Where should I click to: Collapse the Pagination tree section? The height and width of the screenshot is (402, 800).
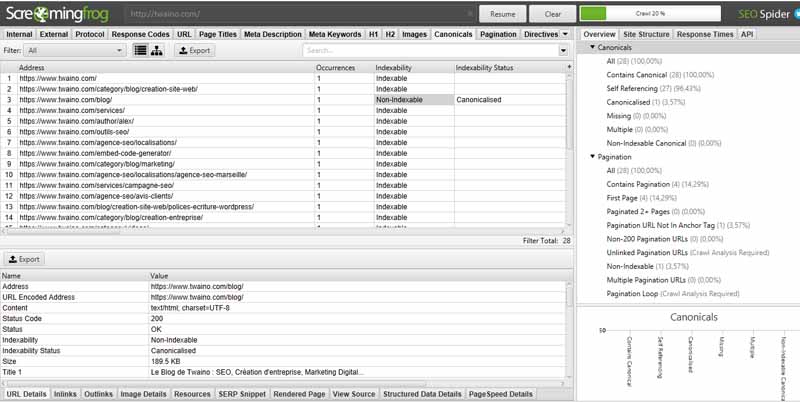[592, 157]
